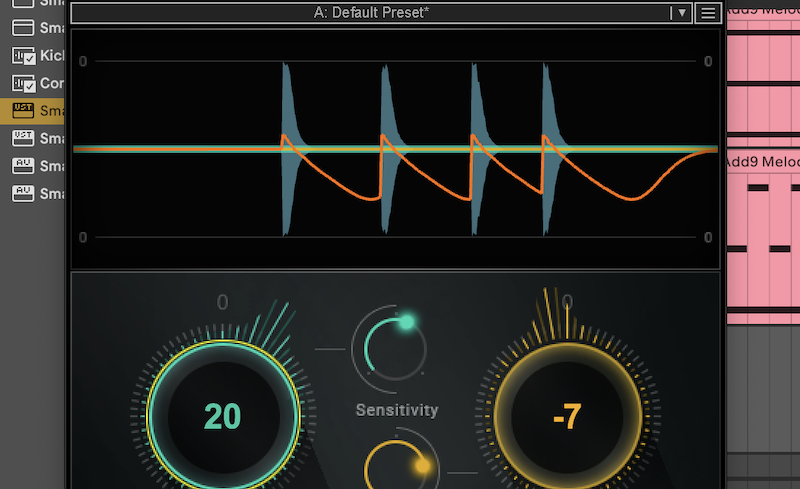This screenshot has height=489, width=800.
Task: Open the hamburger menu beside the preset bar
Action: (x=707, y=12)
